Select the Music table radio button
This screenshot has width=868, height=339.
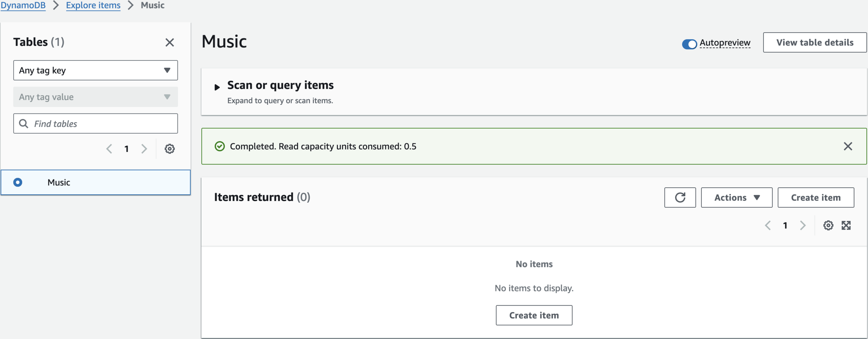click(18, 183)
